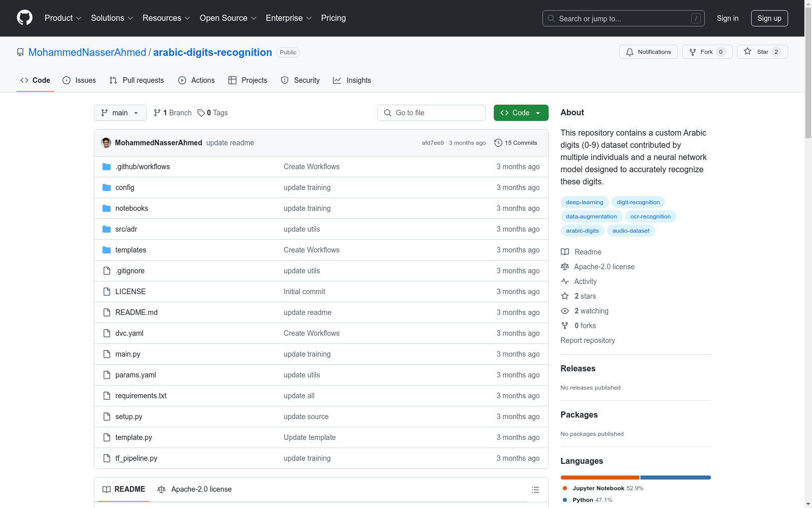Select the Apache-2.0 license tab below file list
The height and width of the screenshot is (508, 812).
click(195, 489)
